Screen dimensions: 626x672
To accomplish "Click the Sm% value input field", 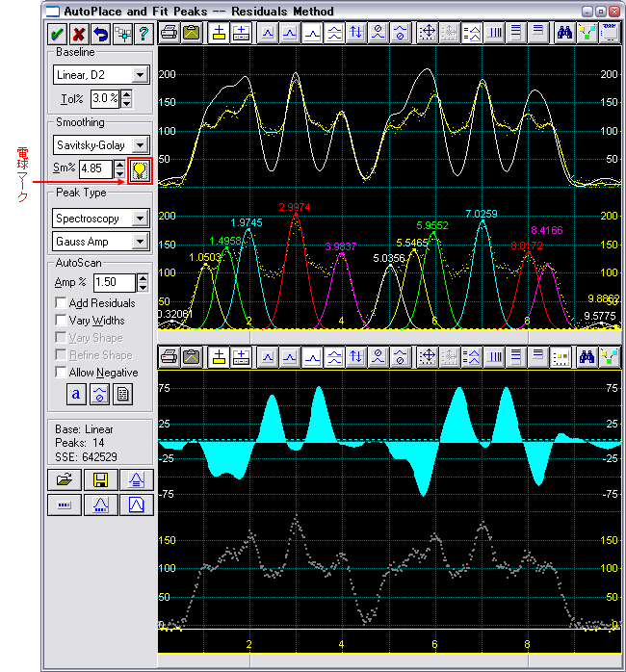I will coord(93,169).
